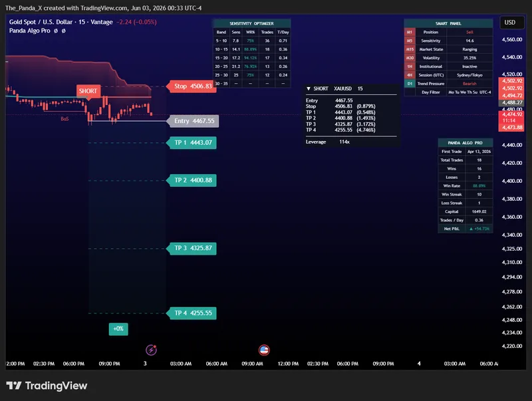
Task: Click the 30 - 35 band cell
Action: pos(221,83)
